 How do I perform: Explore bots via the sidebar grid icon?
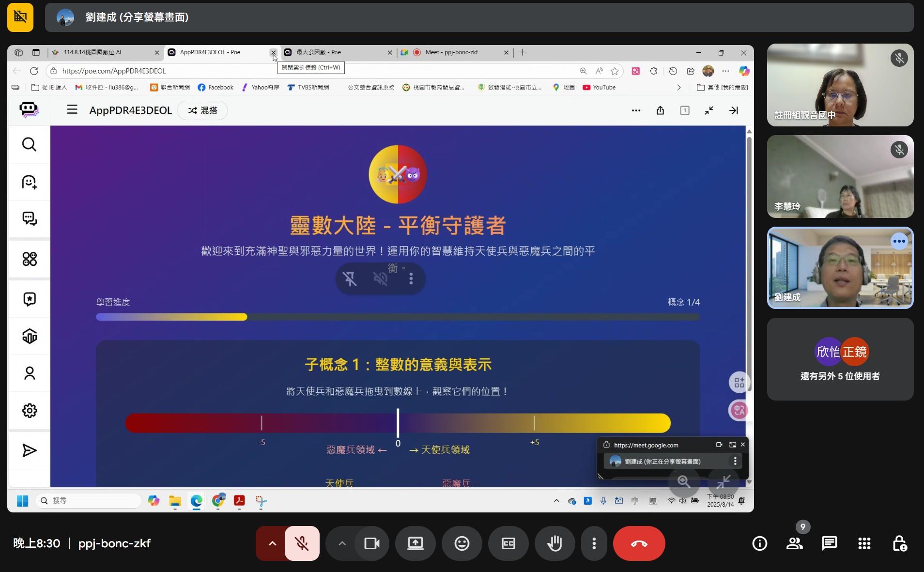(x=29, y=259)
